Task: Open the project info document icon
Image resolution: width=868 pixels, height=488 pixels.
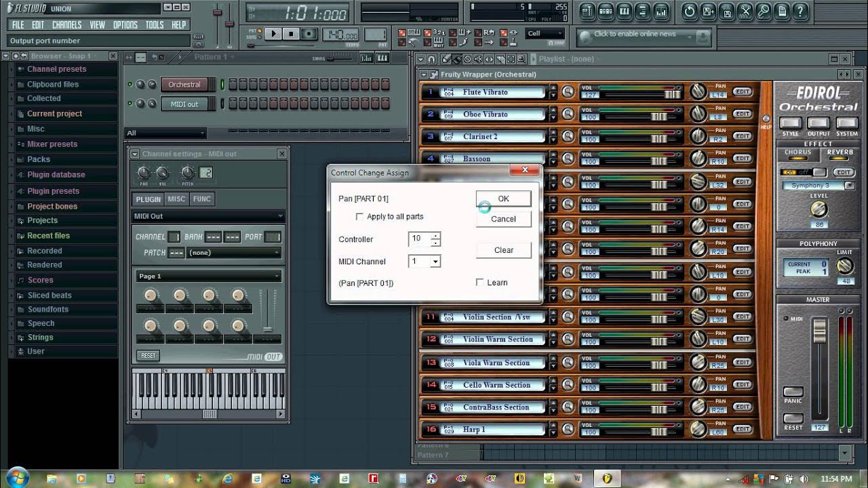Action: pos(782,11)
